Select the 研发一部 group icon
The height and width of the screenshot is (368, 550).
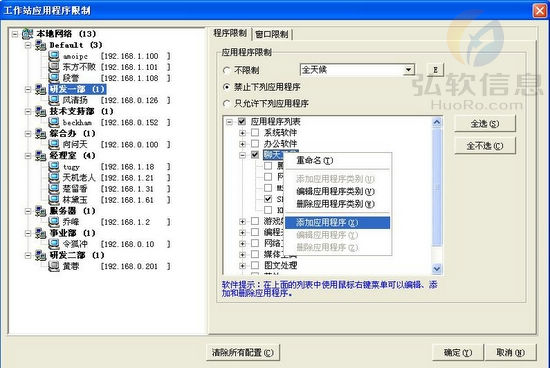[41, 89]
